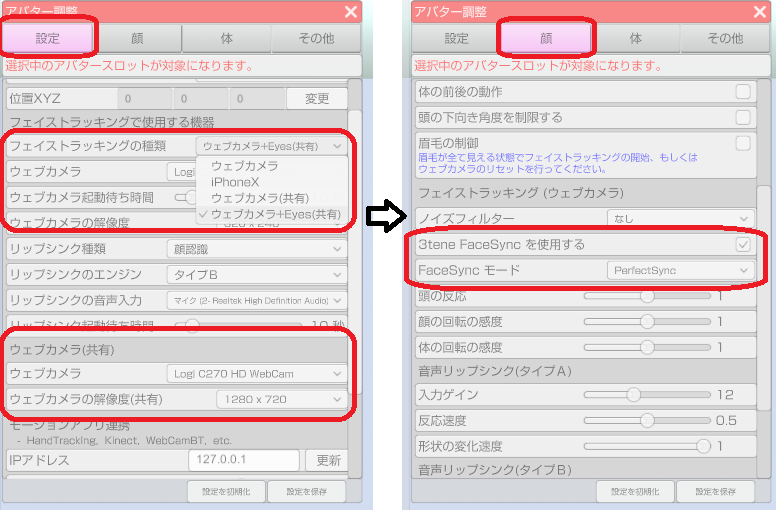
Task: Click the third 位置XYZ value field
Action: point(256,98)
